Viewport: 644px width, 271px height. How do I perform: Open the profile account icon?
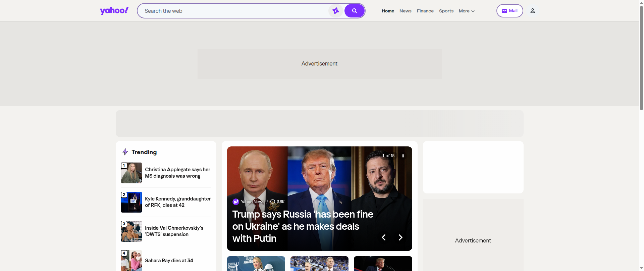tap(532, 11)
